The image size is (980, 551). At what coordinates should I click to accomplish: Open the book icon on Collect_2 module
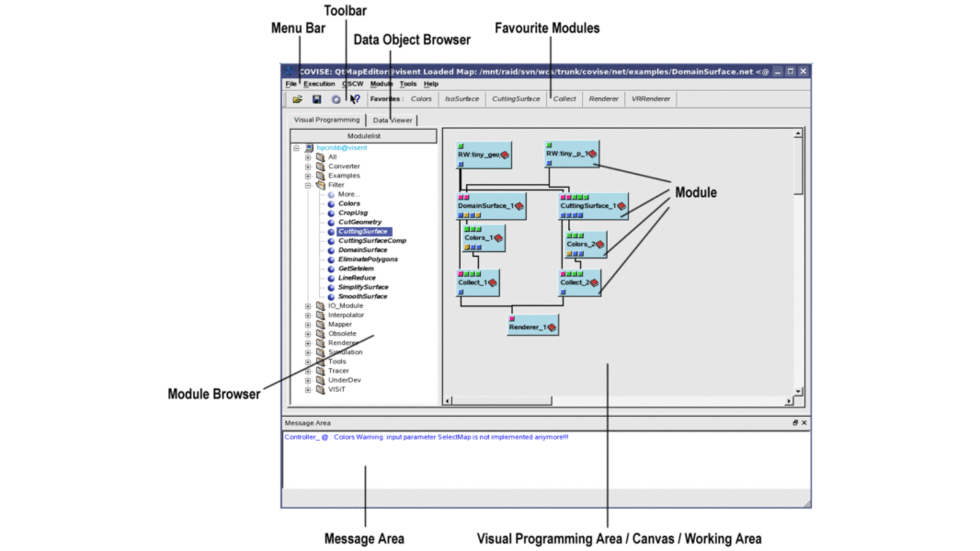coord(594,283)
